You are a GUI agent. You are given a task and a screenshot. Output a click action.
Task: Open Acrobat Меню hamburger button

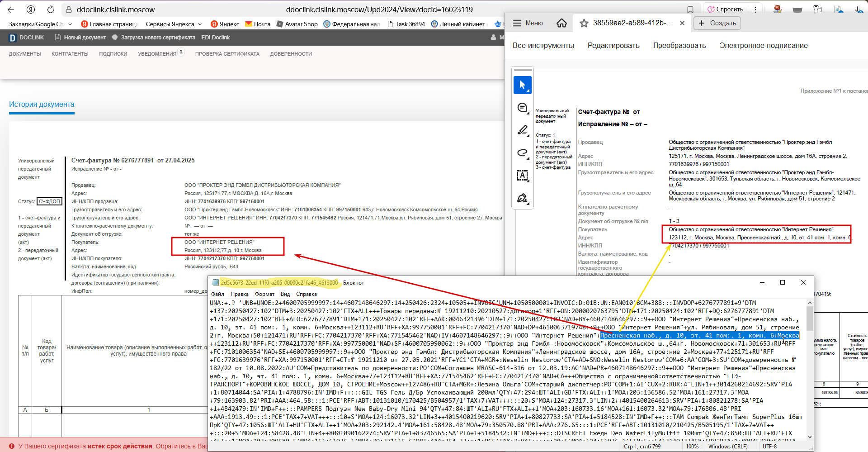[x=528, y=23]
